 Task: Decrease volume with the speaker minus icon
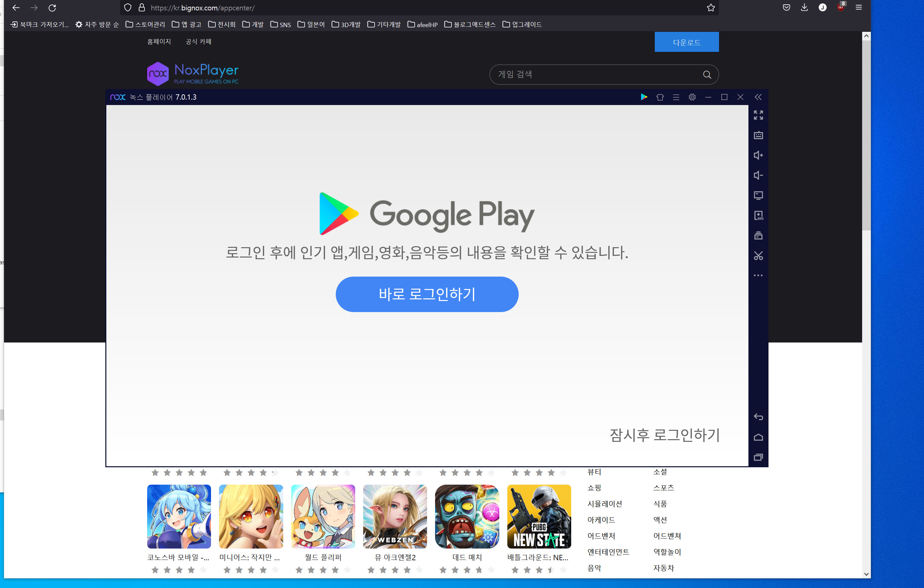(x=758, y=175)
